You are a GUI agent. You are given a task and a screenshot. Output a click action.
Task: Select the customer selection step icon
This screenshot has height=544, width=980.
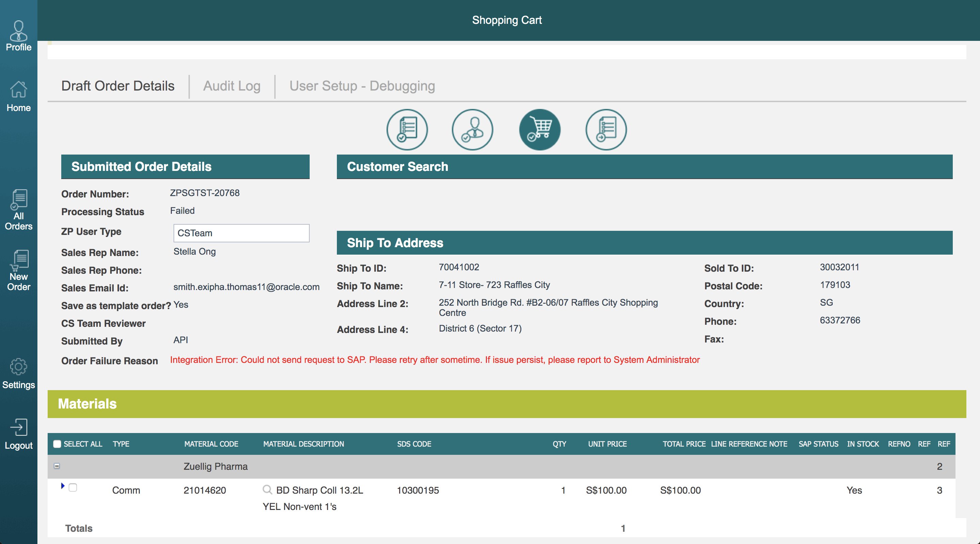click(x=473, y=129)
